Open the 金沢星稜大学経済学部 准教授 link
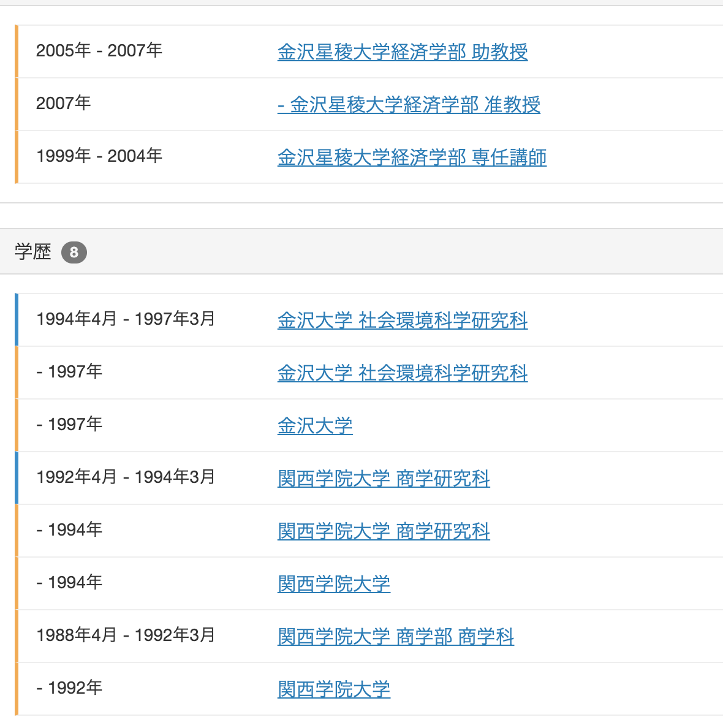The height and width of the screenshot is (728, 723). (x=409, y=104)
